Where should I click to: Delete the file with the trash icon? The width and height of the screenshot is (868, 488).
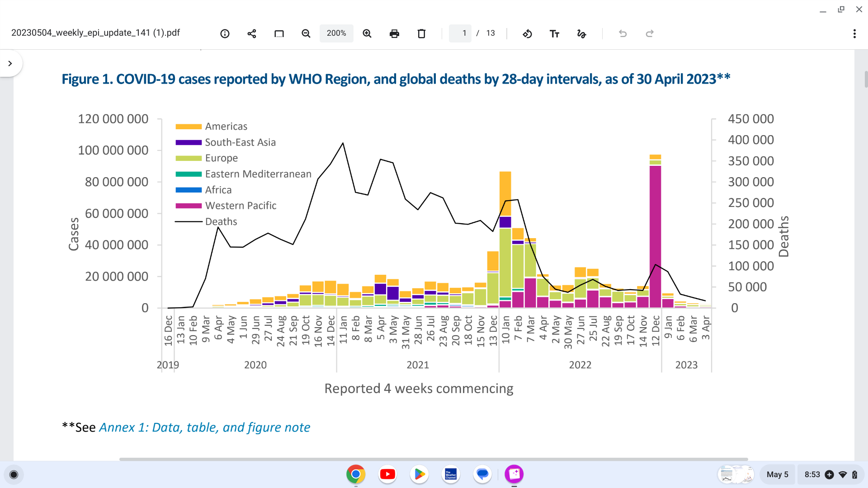click(x=421, y=33)
